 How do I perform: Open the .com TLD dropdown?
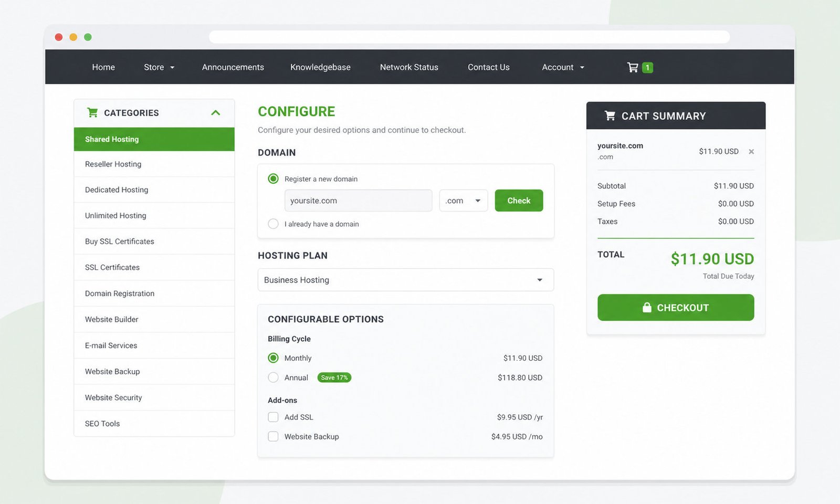pyautogui.click(x=464, y=201)
